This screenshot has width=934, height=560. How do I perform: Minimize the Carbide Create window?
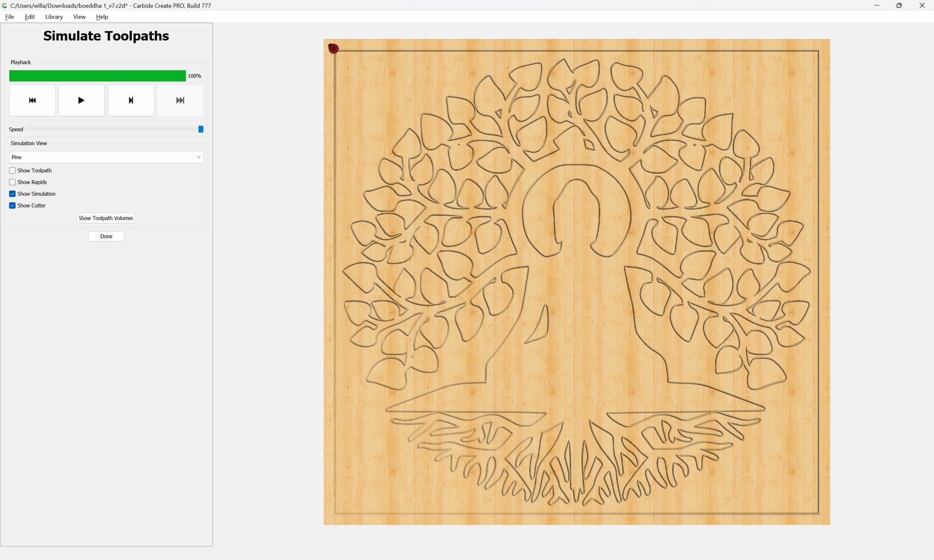877,5
